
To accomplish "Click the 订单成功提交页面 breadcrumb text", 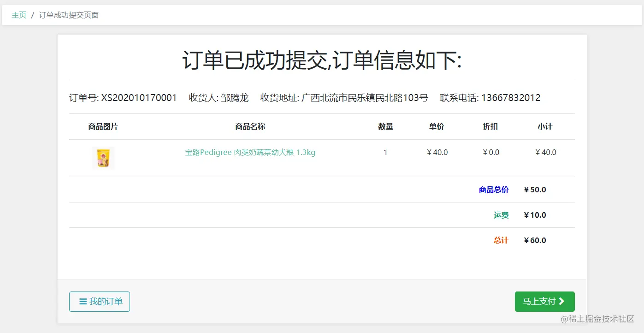I will tap(69, 15).
